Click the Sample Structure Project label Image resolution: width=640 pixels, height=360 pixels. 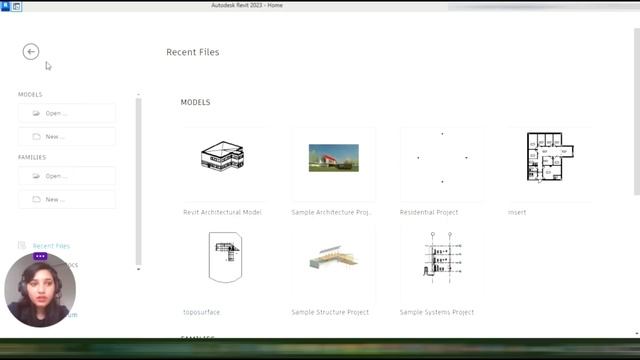[330, 312]
